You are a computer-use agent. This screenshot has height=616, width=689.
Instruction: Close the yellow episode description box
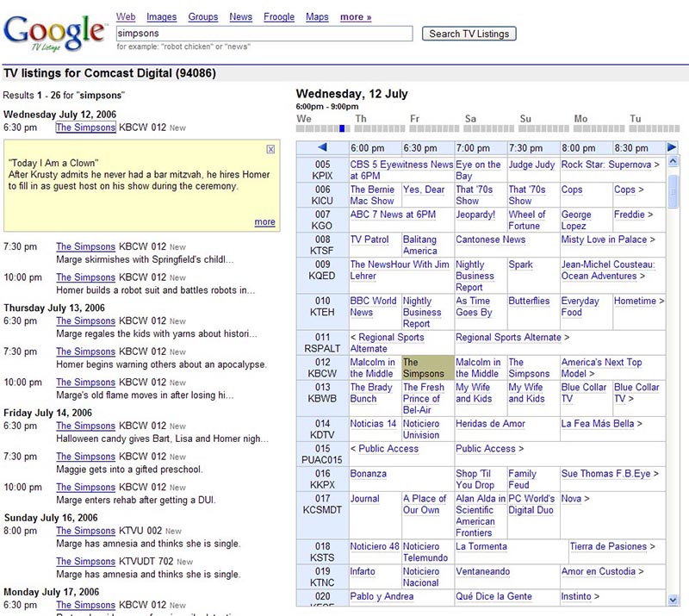[x=270, y=149]
